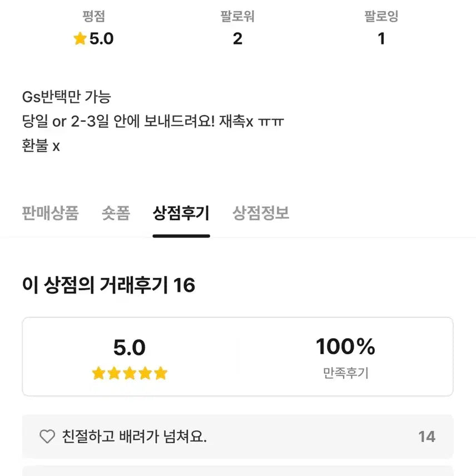Click the 100% satisfaction figure
The image size is (476, 476).
(345, 347)
